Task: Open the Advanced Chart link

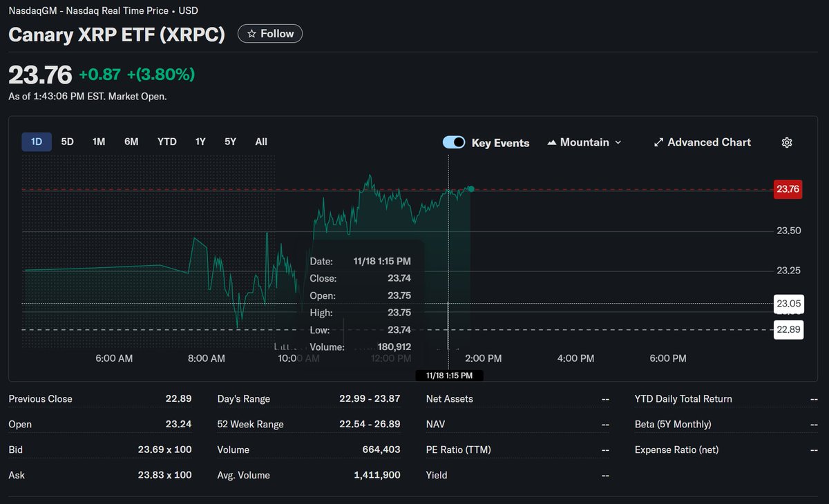Action: coord(709,142)
